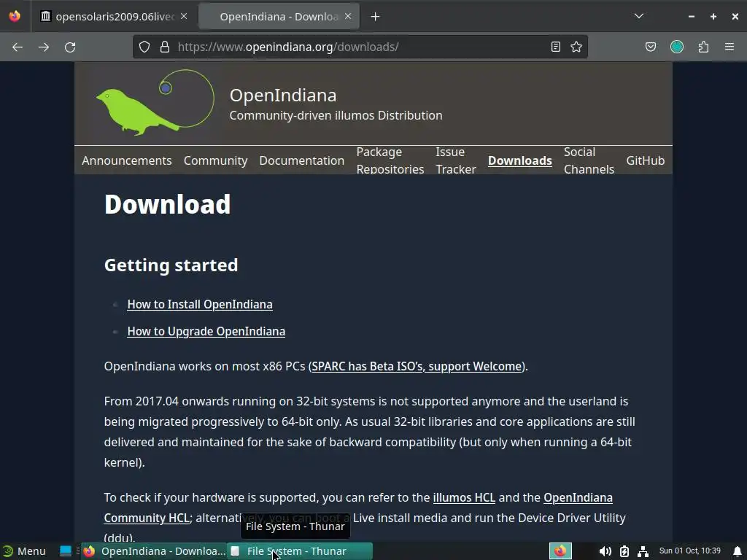Reload the OpenIndiana page
This screenshot has width=747, height=560.
tap(70, 47)
